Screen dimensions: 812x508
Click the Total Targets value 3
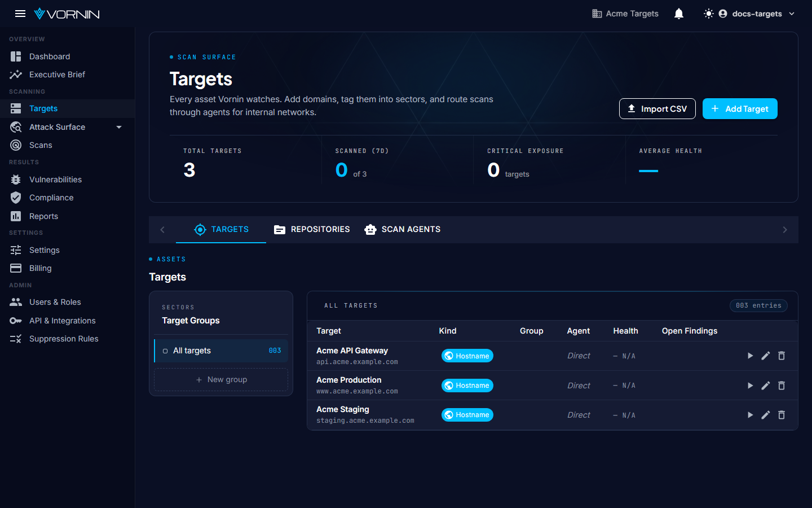(x=189, y=170)
